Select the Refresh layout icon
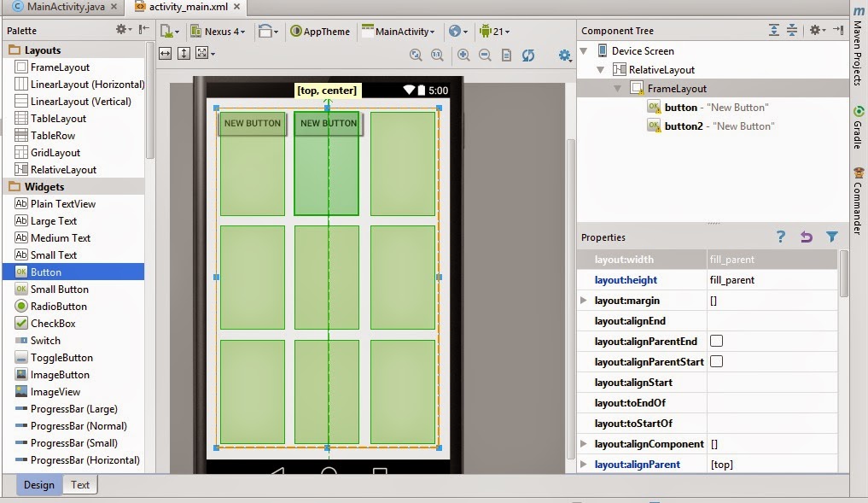 tap(528, 55)
